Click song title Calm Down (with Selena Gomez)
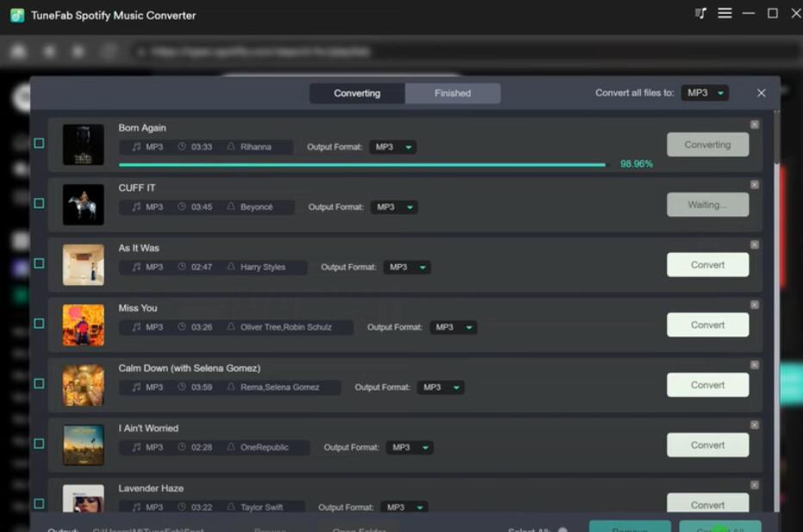This screenshot has width=803, height=532. (x=190, y=368)
